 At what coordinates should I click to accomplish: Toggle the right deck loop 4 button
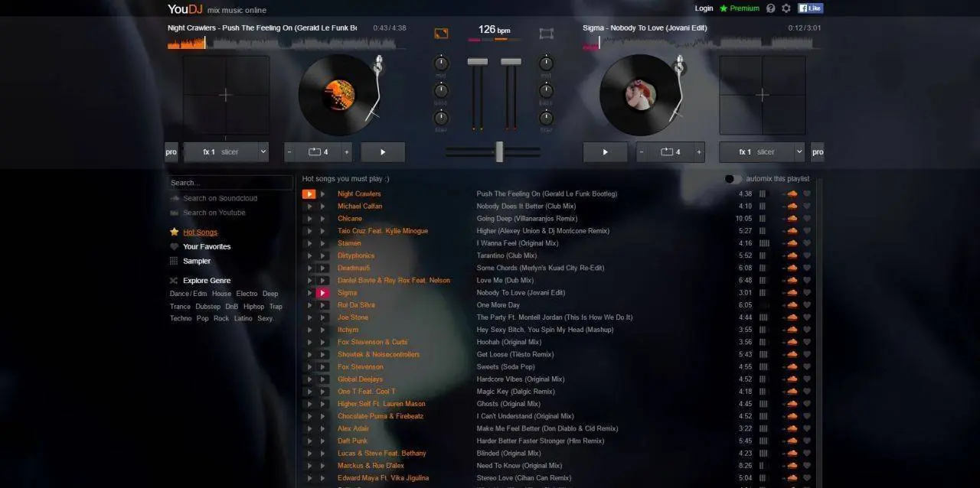pyautogui.click(x=671, y=152)
